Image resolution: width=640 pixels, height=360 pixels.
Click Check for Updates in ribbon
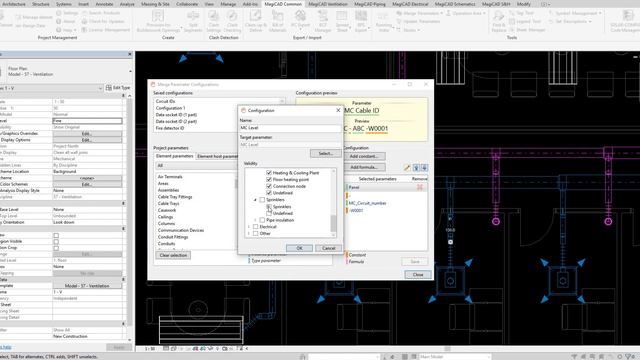coord(103,21)
